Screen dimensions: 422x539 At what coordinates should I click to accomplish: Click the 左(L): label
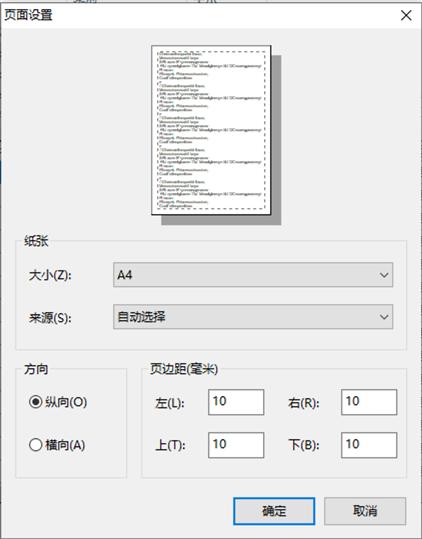170,403
